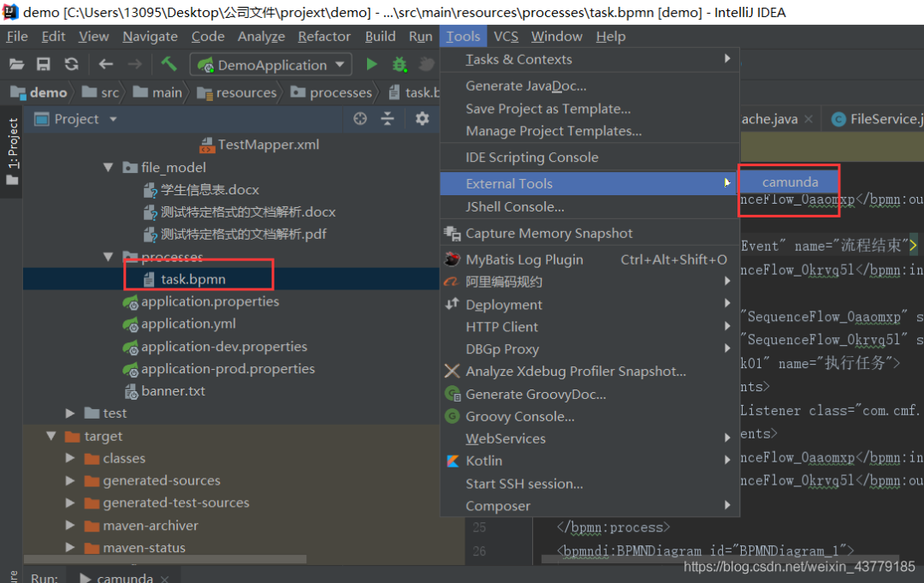Collapse the processes folder
Viewport: 924px width, 583px height.
[109, 257]
